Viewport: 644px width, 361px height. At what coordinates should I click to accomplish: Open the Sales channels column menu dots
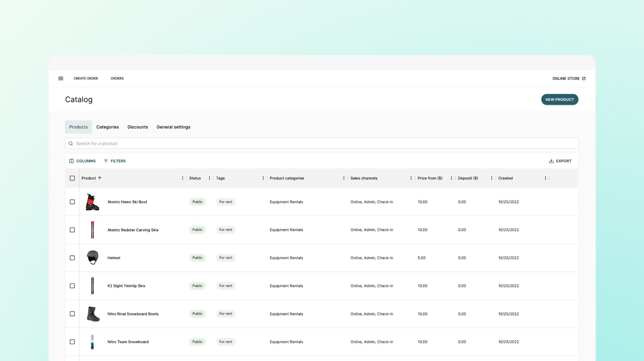411,178
